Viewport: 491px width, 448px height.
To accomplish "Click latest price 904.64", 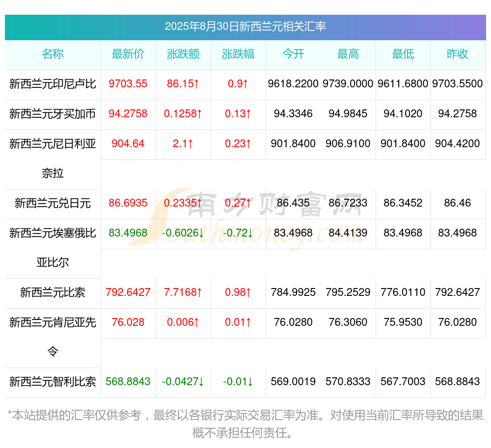I will [128, 144].
